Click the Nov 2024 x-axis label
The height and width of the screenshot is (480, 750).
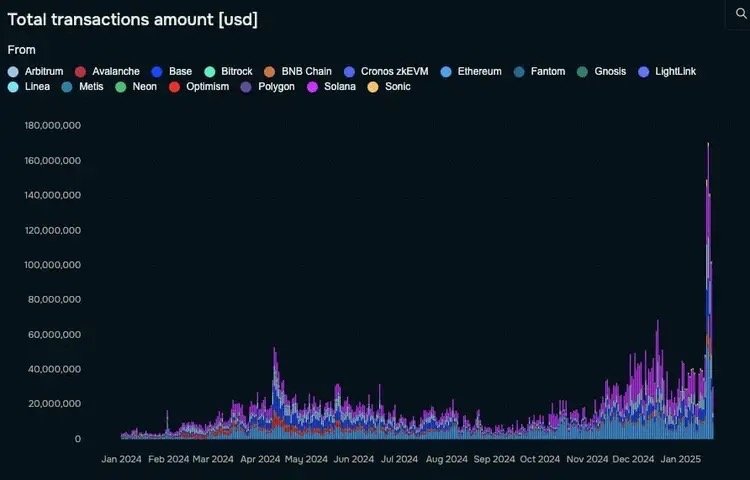[587, 459]
